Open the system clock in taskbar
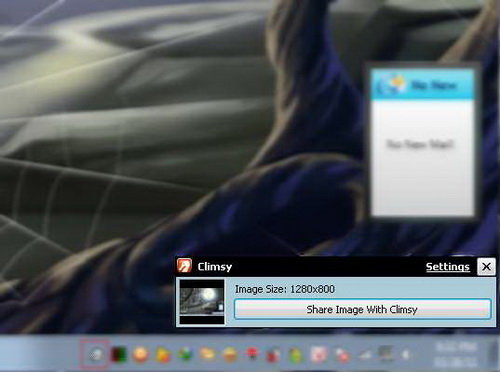The width and height of the screenshot is (500, 372). (456, 354)
